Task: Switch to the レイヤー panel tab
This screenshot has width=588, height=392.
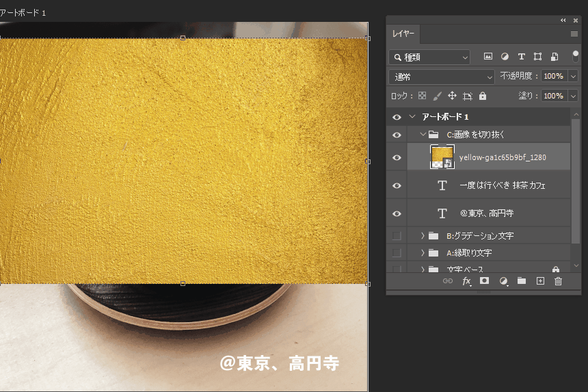Action: 403,34
